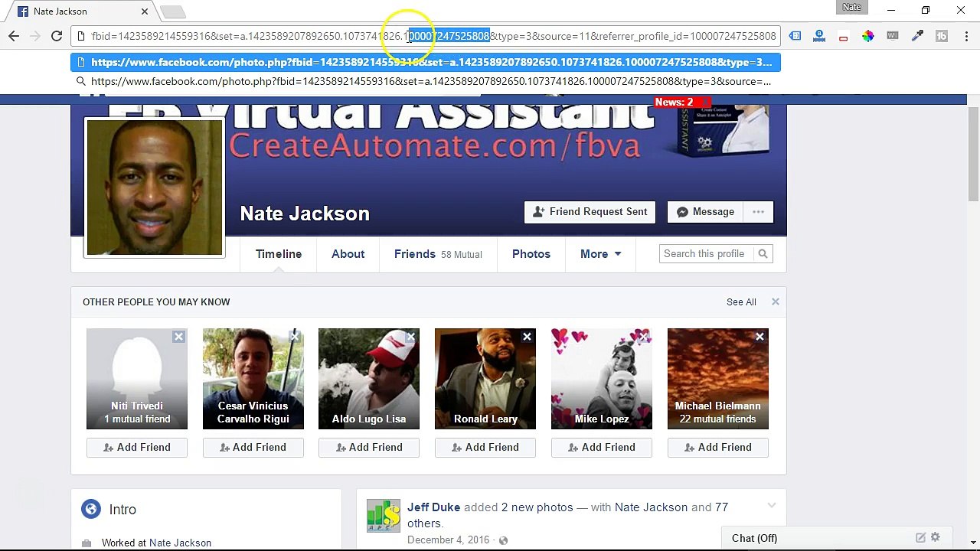Open the About tab
Screen dimensions: 980x551
click(348, 254)
